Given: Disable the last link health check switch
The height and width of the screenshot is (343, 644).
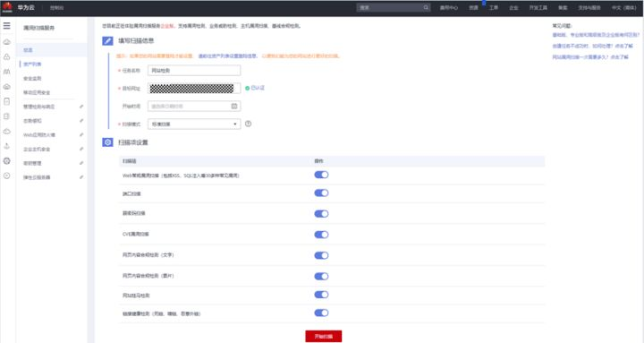Looking at the screenshot, I should click(x=321, y=313).
